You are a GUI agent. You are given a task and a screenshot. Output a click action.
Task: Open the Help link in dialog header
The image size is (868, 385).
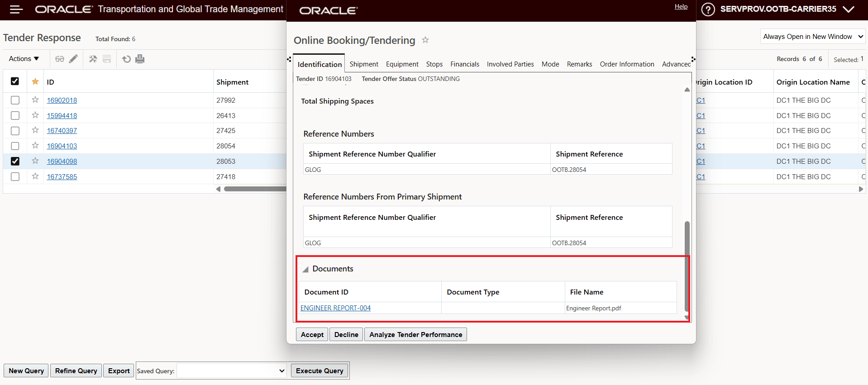(681, 6)
